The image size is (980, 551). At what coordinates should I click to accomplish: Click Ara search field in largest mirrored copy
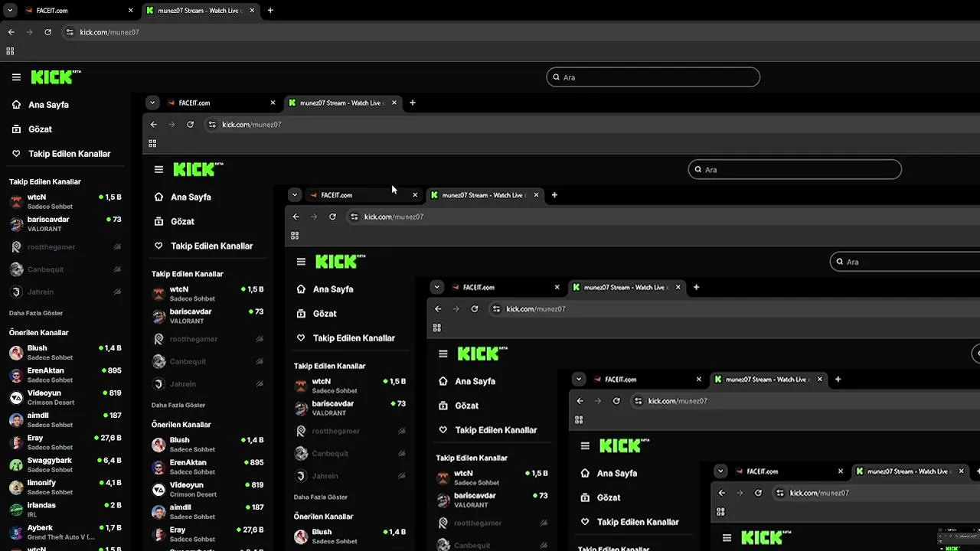click(x=795, y=170)
